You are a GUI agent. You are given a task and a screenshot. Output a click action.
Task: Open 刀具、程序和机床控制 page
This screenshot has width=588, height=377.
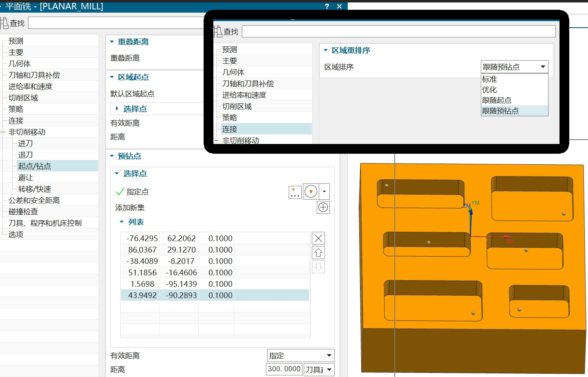(45, 223)
